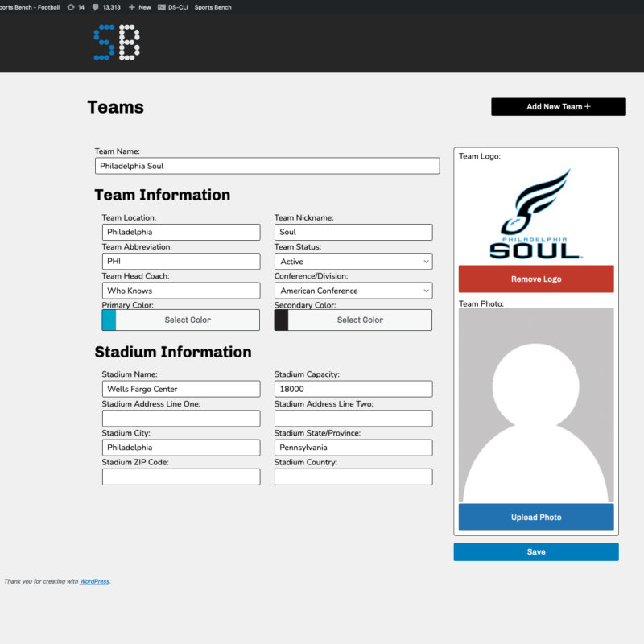Click the Remove Logo button
The height and width of the screenshot is (644, 644).
pyautogui.click(x=536, y=279)
